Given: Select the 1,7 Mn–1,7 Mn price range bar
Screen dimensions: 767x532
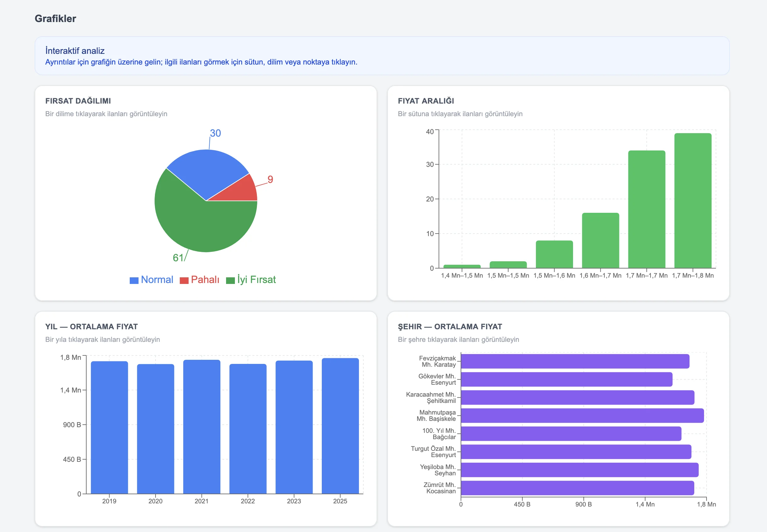Looking at the screenshot, I should tap(647, 209).
